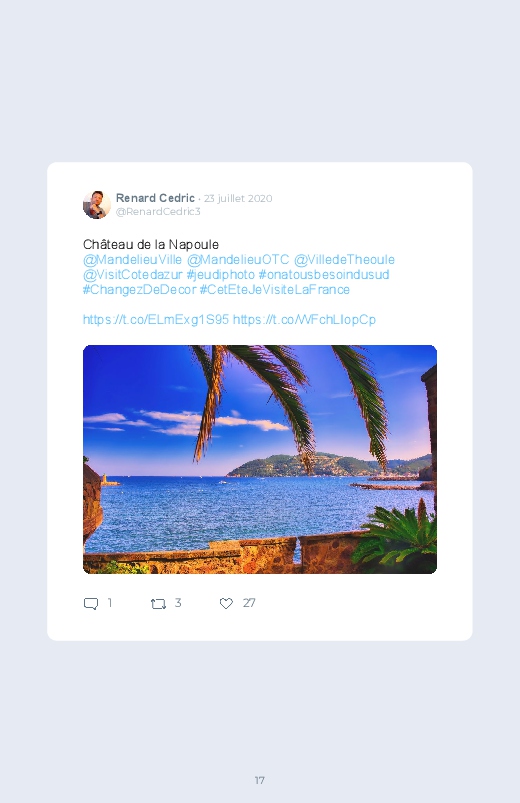Click the @RenardCedric3 handle
520x803 pixels.
158,212
